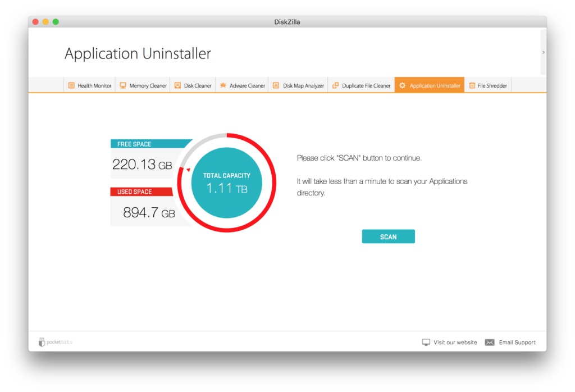
Task: Click the DiskZilla window title
Action: point(287,22)
